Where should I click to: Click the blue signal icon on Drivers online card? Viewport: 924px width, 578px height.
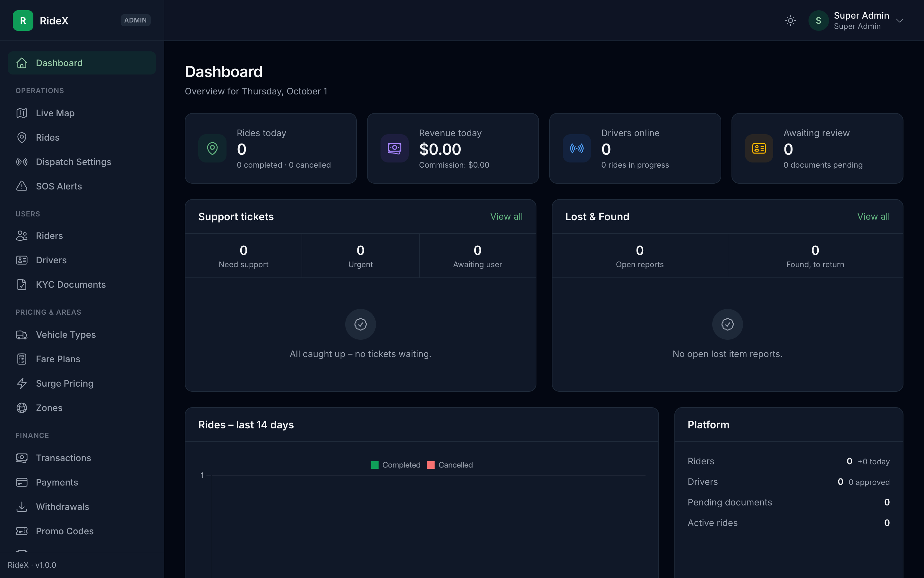tap(577, 148)
